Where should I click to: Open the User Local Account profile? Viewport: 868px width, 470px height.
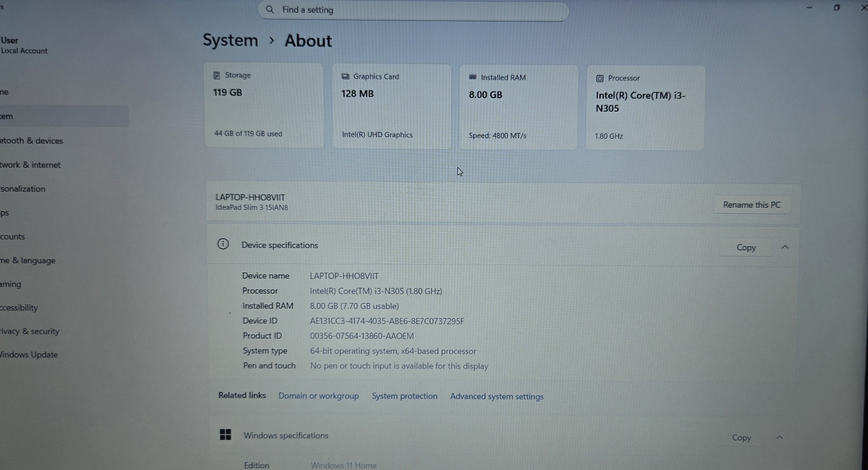pos(24,45)
